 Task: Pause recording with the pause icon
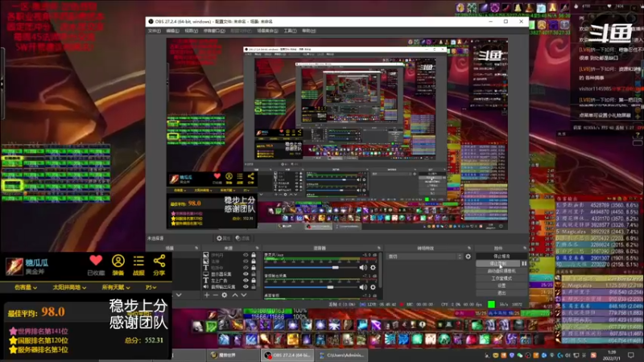[524, 264]
